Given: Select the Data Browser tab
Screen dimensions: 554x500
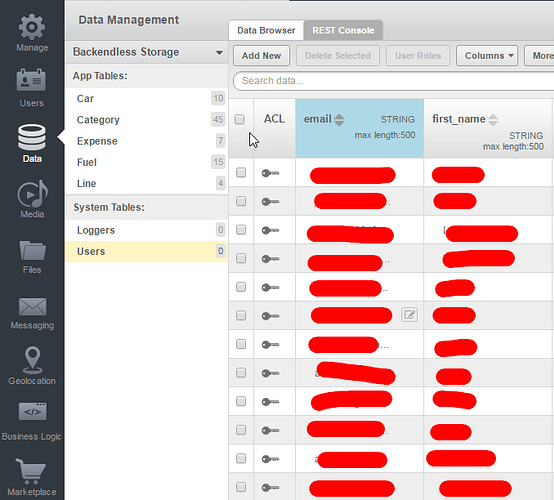Looking at the screenshot, I should (266, 30).
